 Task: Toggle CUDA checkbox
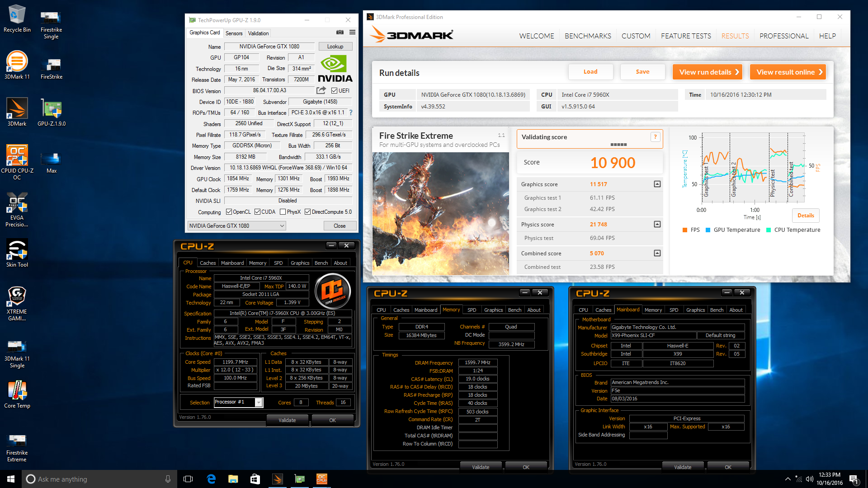pyautogui.click(x=257, y=212)
